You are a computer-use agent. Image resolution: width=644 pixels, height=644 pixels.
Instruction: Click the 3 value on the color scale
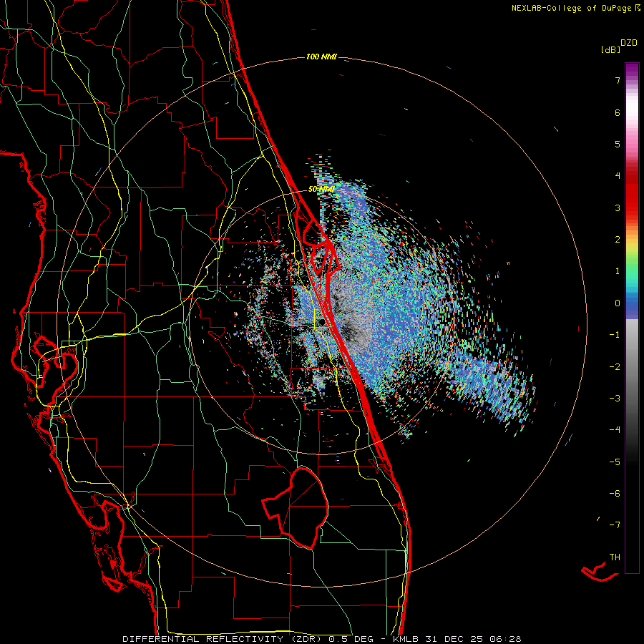pyautogui.click(x=618, y=208)
